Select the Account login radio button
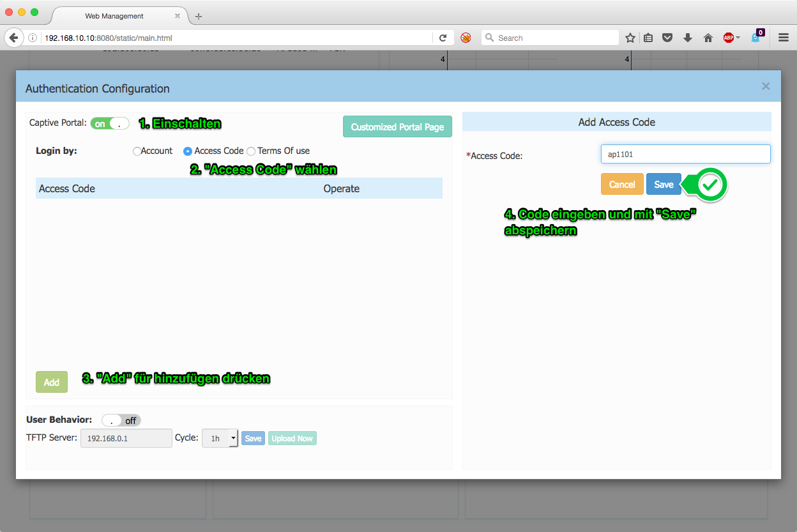This screenshot has width=797, height=532. pos(137,151)
